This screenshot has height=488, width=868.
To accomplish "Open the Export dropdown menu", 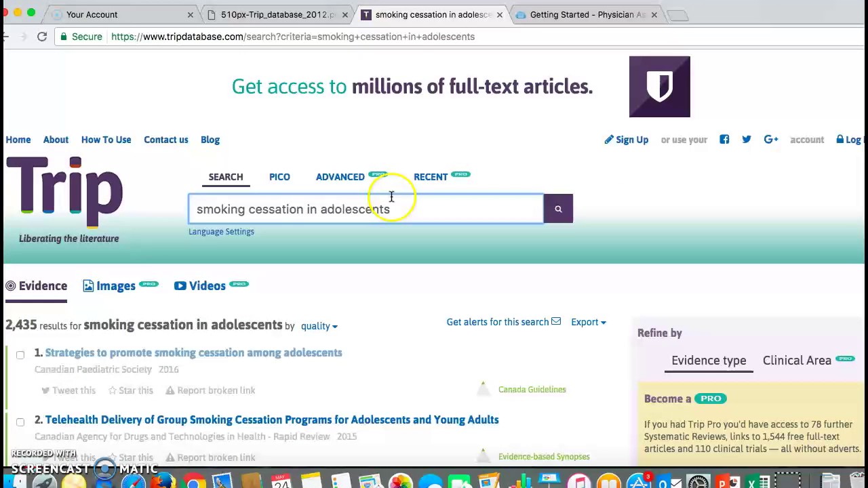I will point(589,322).
